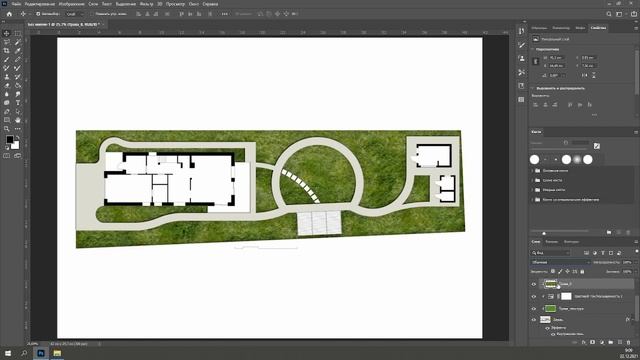Image resolution: width=640 pixels, height=360 pixels.
Task: Open the search icon at top right
Action: pos(609,14)
